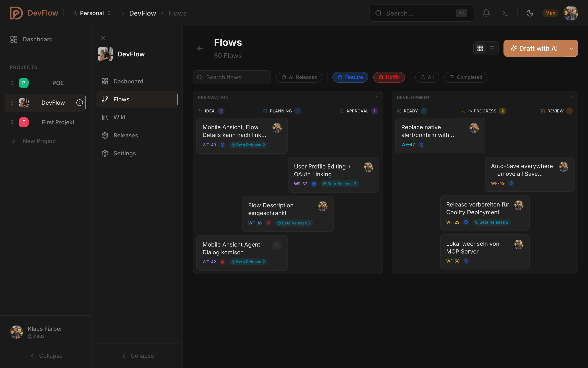The image size is (588, 368).
Task: Click Beta Release 2 tag on WF-32
Action: (340, 184)
